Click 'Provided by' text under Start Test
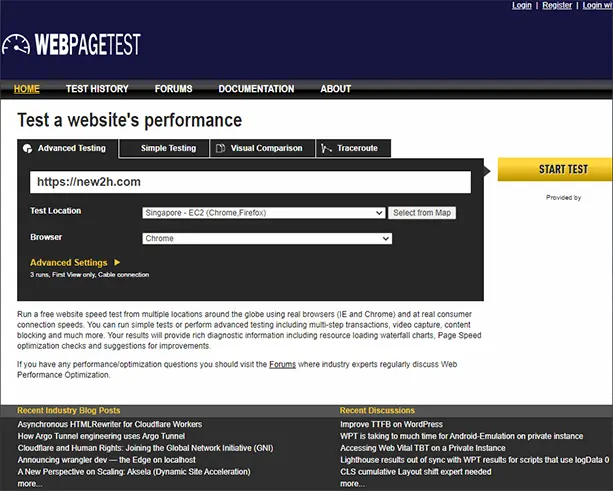Screen dimensions: 613x491 tap(563, 197)
